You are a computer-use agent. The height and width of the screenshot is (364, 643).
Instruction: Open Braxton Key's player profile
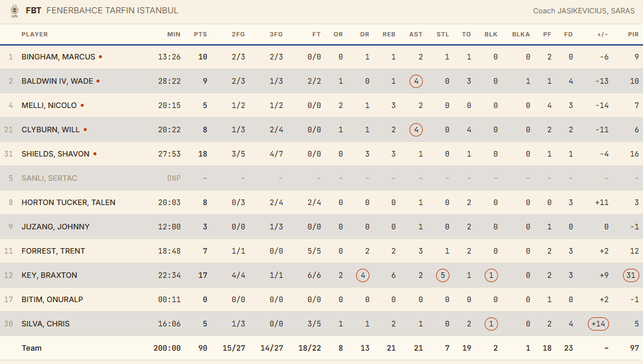point(49,275)
